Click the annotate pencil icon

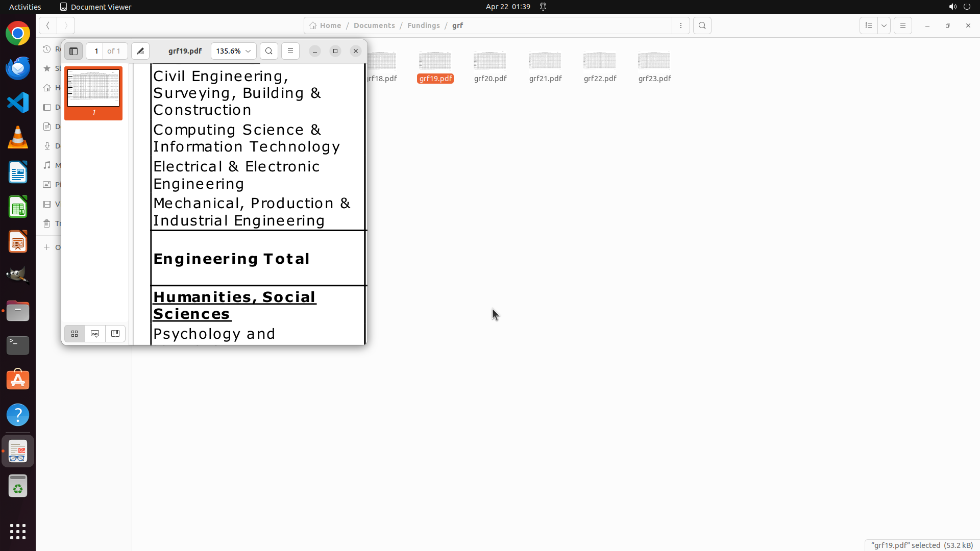coord(140,51)
